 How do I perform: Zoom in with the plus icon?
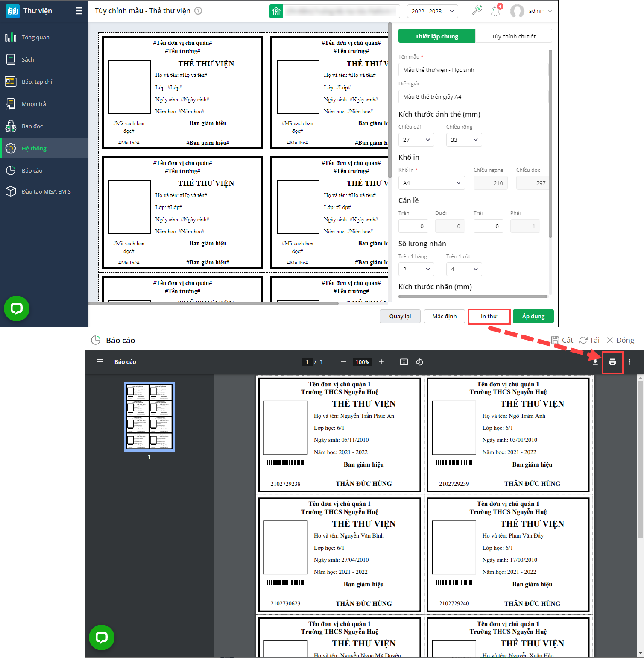(381, 362)
